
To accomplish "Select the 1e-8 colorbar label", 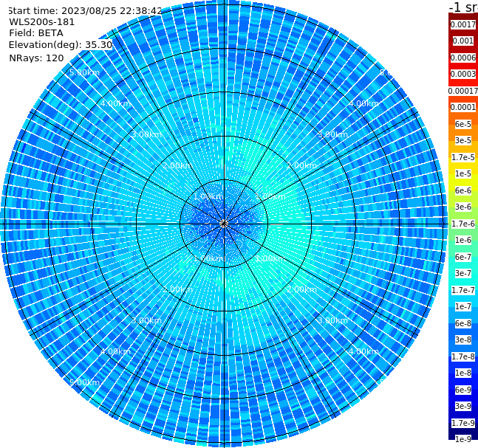I will point(463,373).
